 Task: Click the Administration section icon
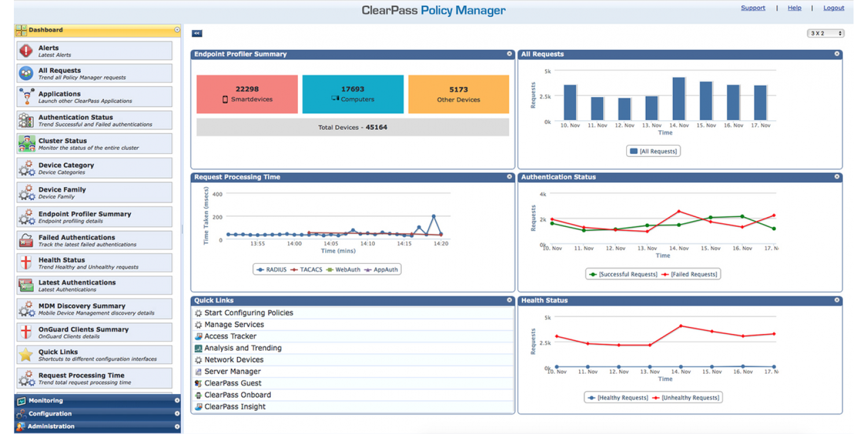tap(21, 426)
